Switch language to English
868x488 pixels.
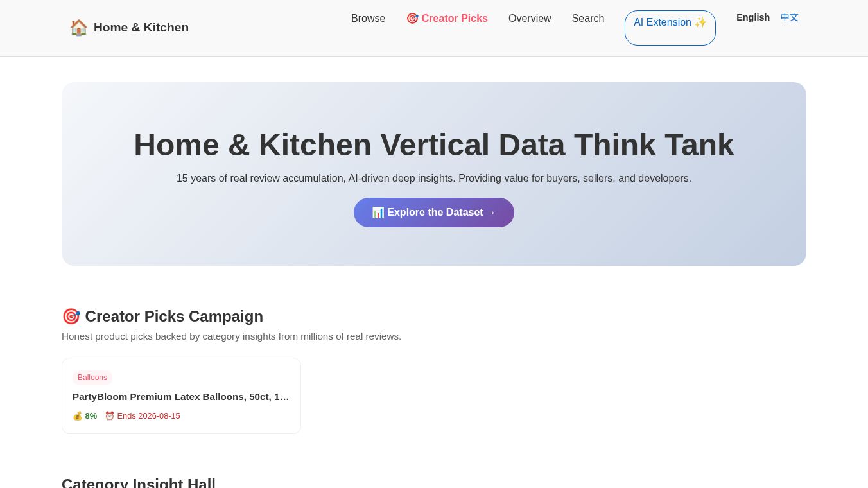click(x=753, y=17)
